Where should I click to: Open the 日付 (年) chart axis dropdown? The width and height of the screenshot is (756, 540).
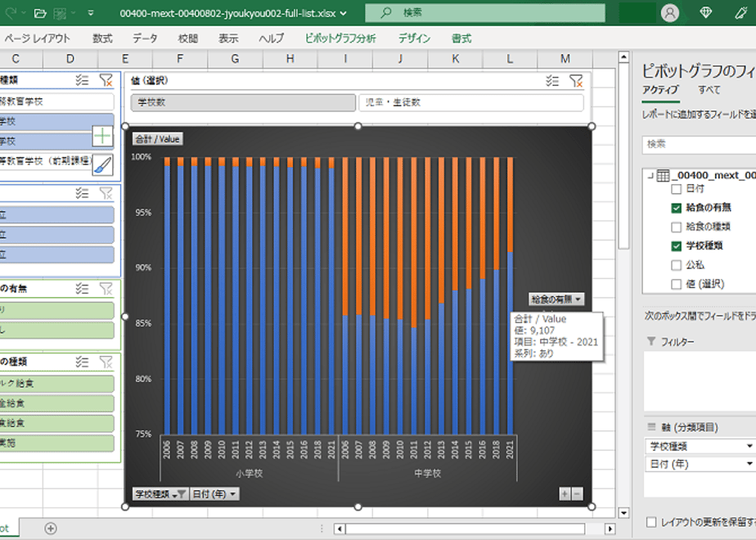[x=214, y=493]
